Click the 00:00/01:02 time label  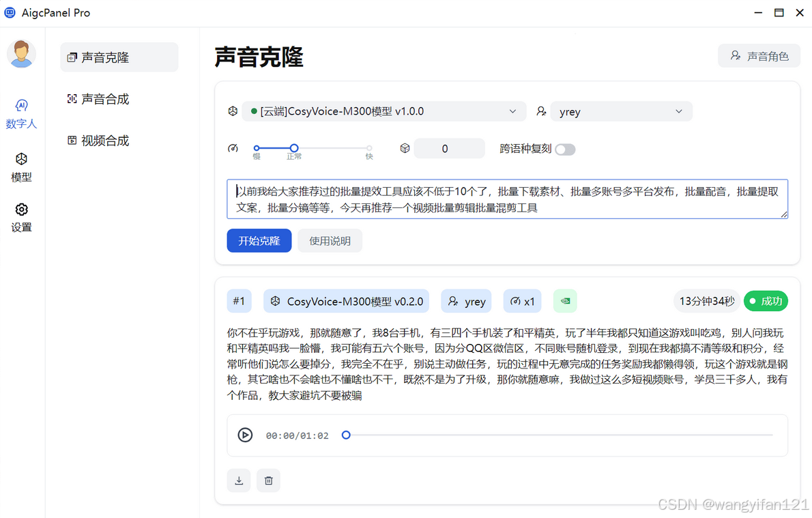298,435
